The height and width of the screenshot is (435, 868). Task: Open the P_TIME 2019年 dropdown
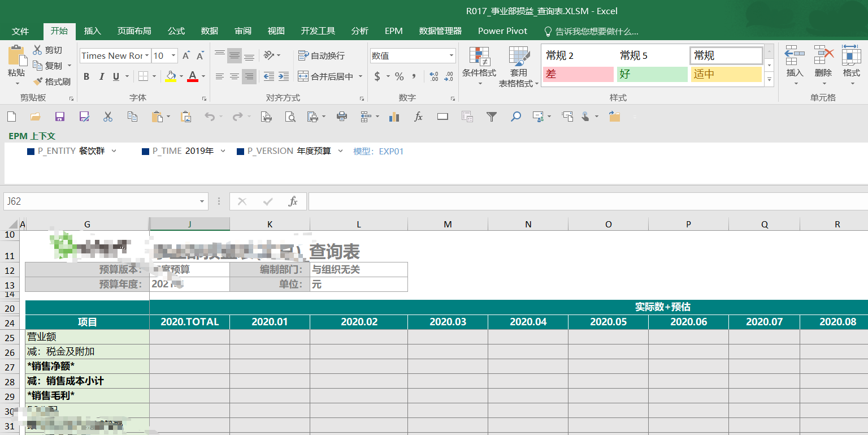223,150
